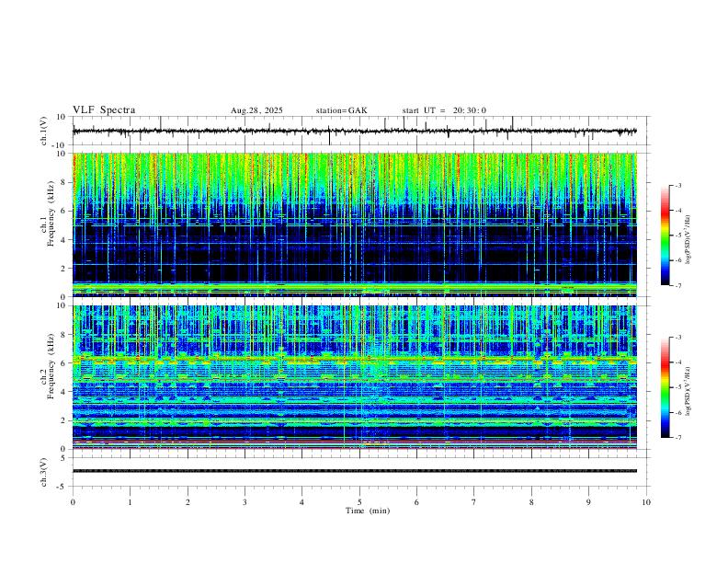Click the 'start UT = 20:30:0' label
Screen dimensions: 728x563
click(x=444, y=110)
